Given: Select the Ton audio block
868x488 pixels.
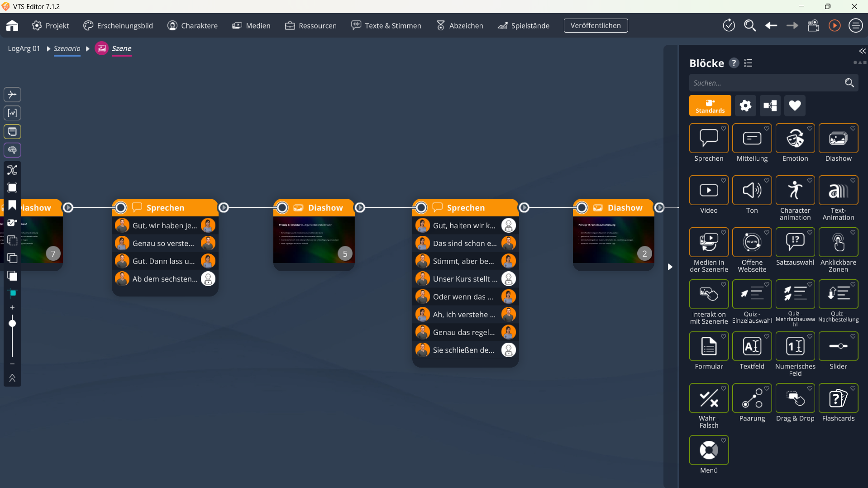Looking at the screenshot, I should [752, 191].
